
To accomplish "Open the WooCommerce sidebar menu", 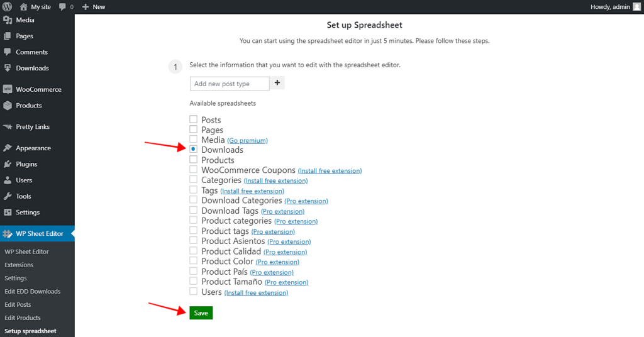I will tap(37, 89).
